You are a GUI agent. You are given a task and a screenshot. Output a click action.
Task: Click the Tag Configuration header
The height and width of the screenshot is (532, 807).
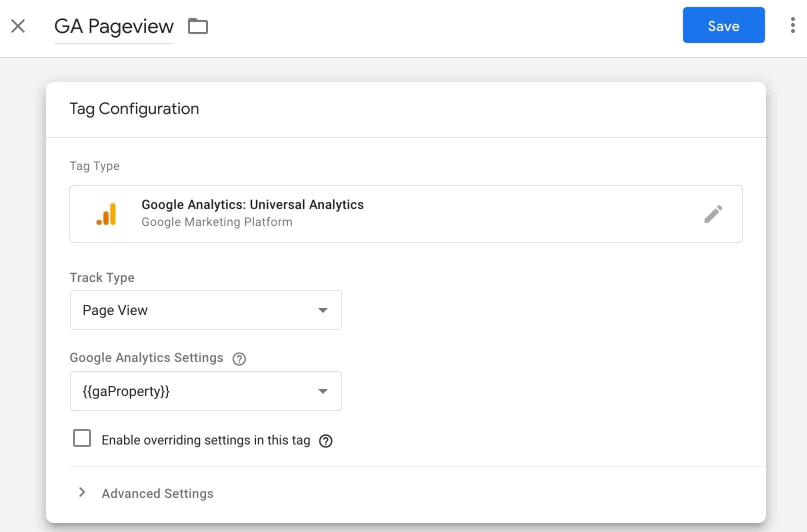134,108
